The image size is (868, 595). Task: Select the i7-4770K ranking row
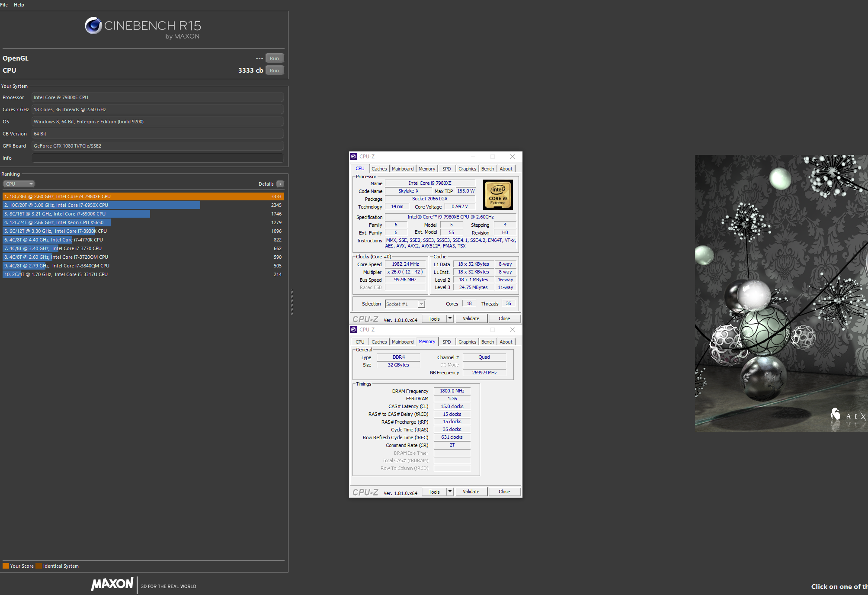(143, 240)
